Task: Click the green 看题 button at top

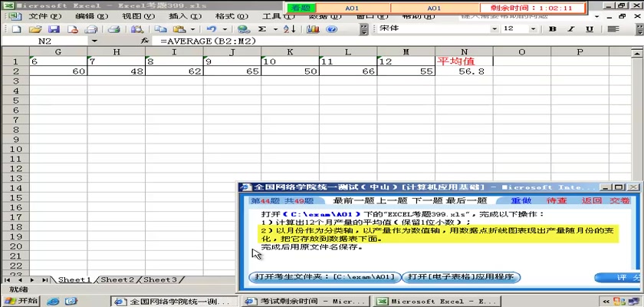Action: coord(301,8)
